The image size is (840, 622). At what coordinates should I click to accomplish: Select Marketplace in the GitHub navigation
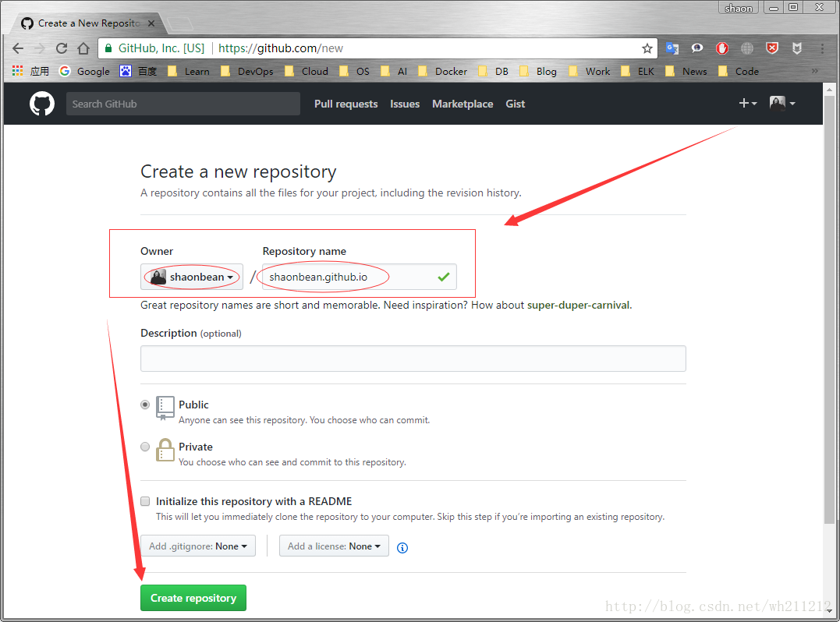tap(463, 104)
